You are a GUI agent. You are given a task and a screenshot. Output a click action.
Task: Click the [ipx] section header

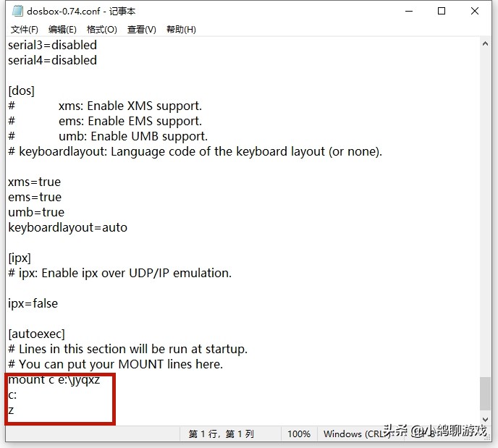pyautogui.click(x=20, y=258)
